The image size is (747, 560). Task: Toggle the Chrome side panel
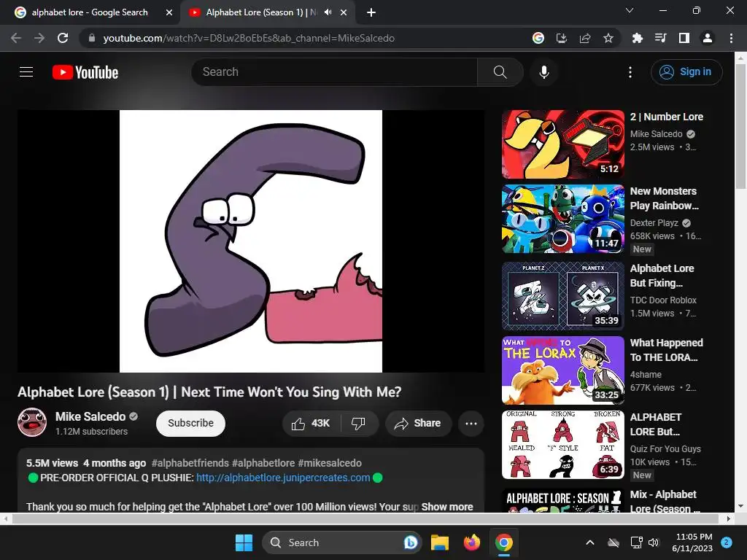[x=684, y=38]
